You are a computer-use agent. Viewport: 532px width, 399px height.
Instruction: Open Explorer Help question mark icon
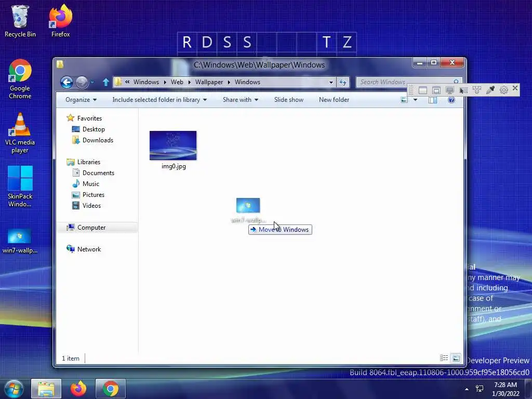(451, 100)
